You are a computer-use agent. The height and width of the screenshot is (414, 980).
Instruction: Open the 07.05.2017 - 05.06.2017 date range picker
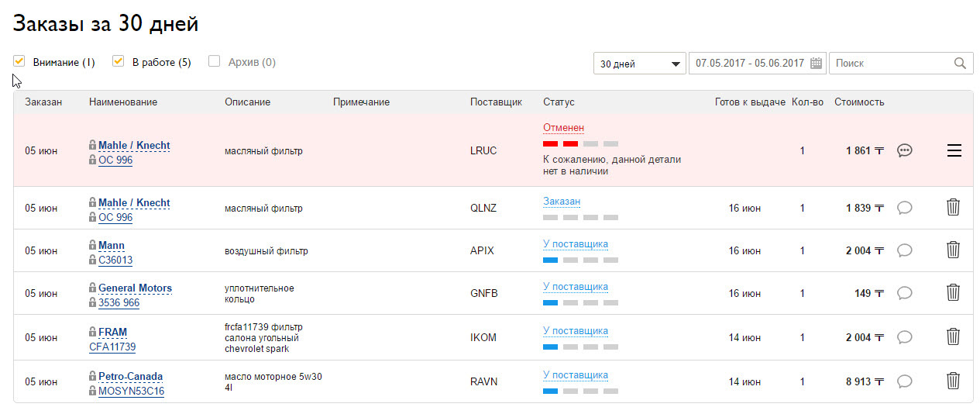coord(749,64)
